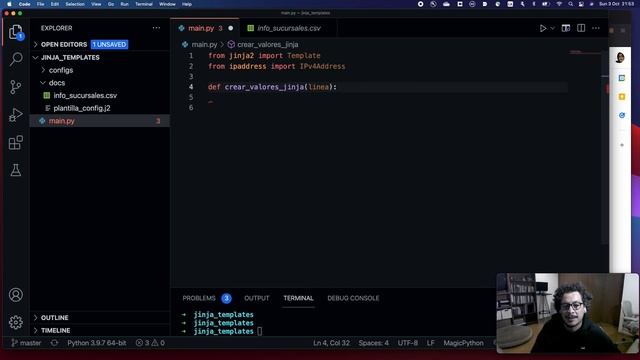Change indentation via Spaces: 4
This screenshot has width=640, height=360.
(373, 343)
